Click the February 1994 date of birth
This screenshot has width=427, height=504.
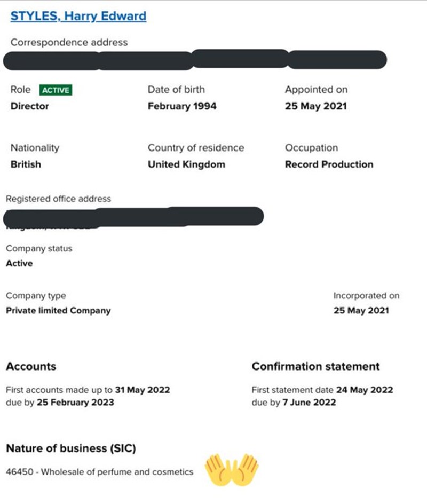[x=182, y=106]
